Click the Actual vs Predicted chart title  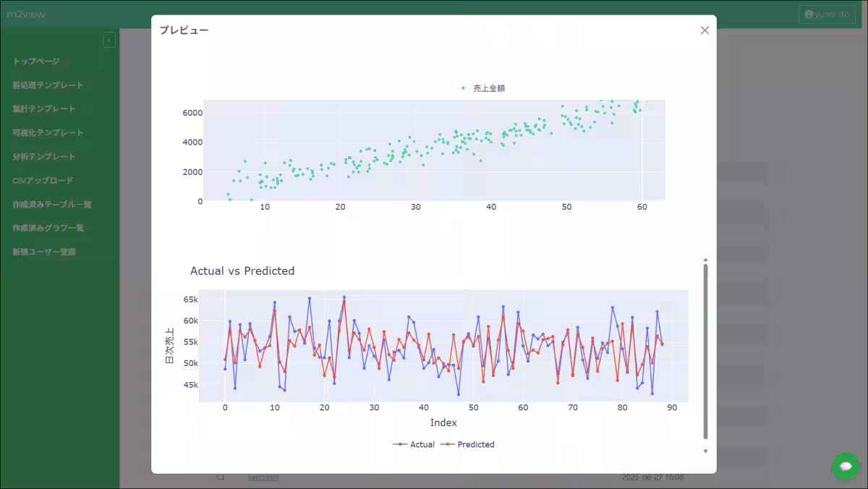click(x=242, y=271)
